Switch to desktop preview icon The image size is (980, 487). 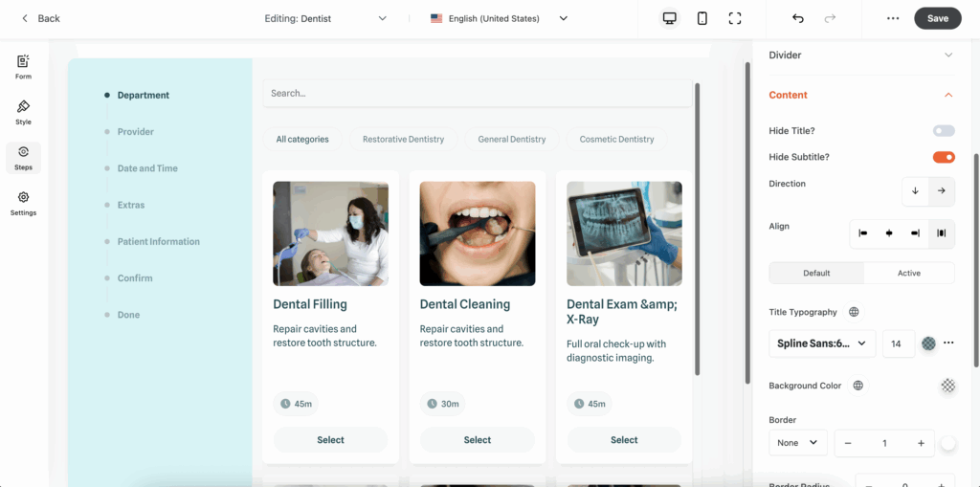(x=670, y=18)
